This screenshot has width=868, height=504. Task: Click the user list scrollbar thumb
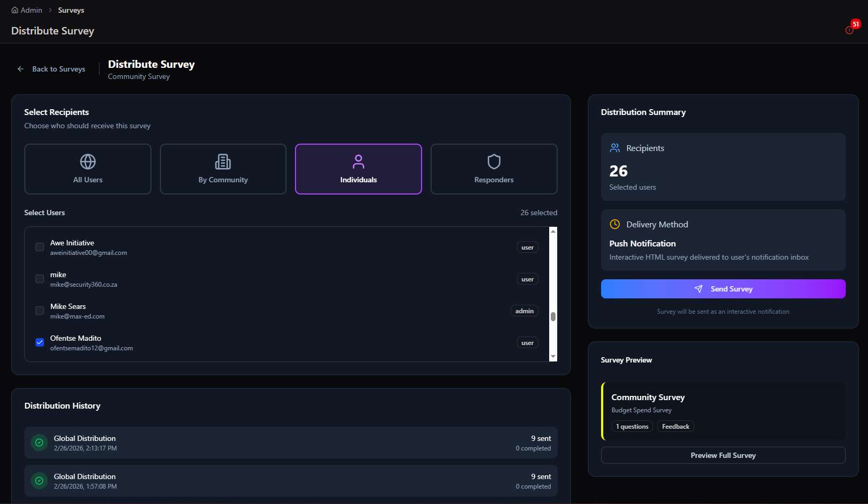(553, 316)
